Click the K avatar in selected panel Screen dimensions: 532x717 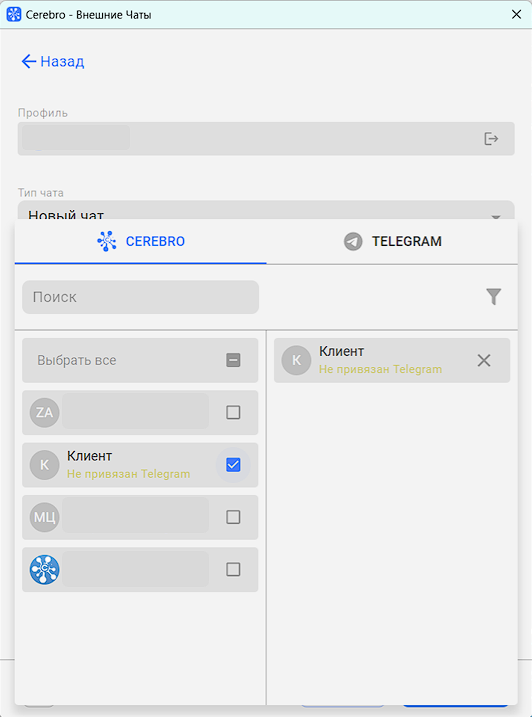tap(296, 360)
